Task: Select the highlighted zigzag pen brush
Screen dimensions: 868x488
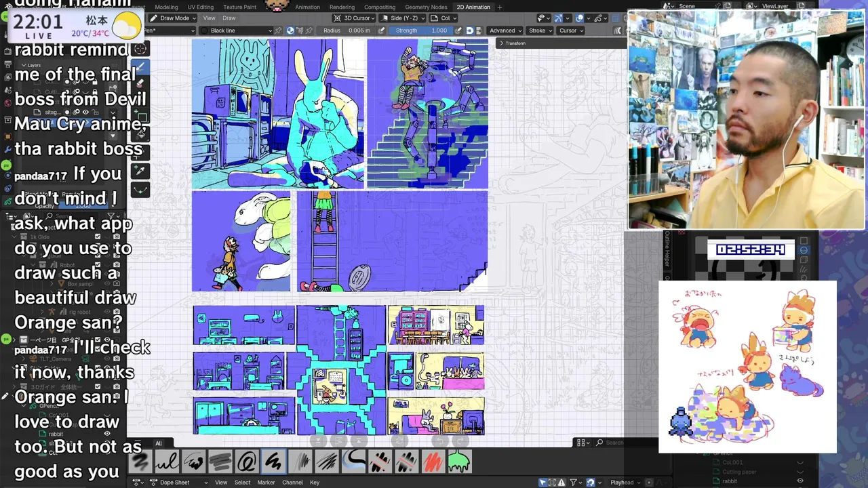Action: (x=273, y=462)
